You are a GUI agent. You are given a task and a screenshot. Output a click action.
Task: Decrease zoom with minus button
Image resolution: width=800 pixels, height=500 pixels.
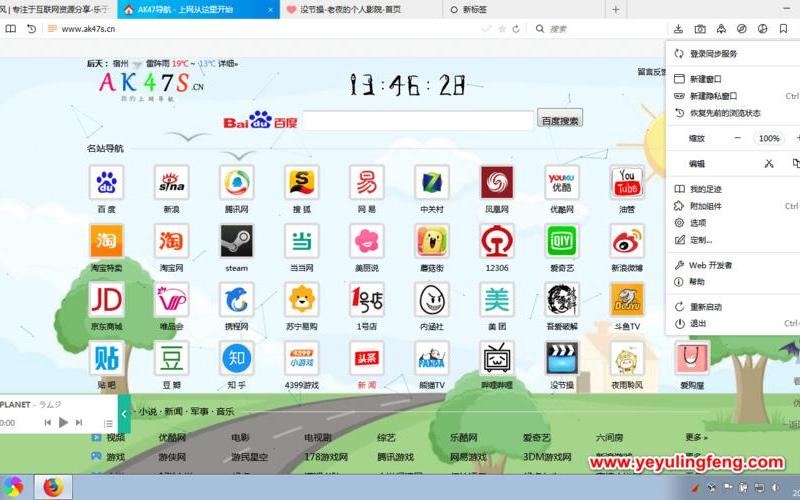(737, 138)
